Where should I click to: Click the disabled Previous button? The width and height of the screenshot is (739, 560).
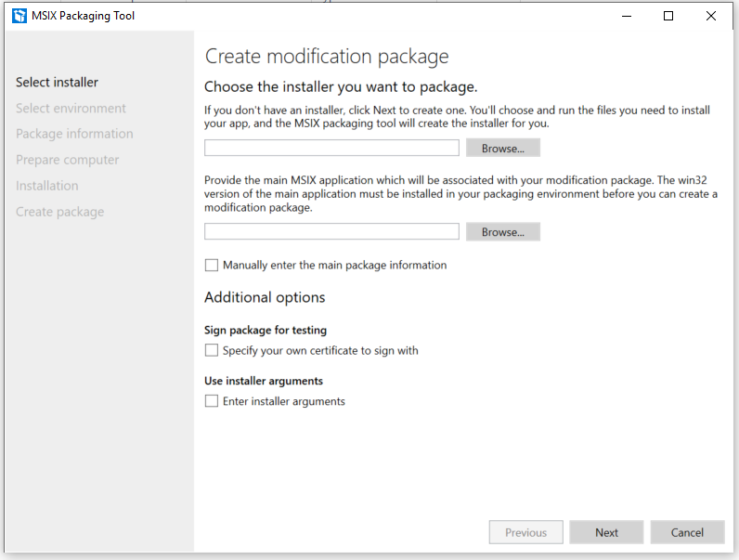coord(526,532)
